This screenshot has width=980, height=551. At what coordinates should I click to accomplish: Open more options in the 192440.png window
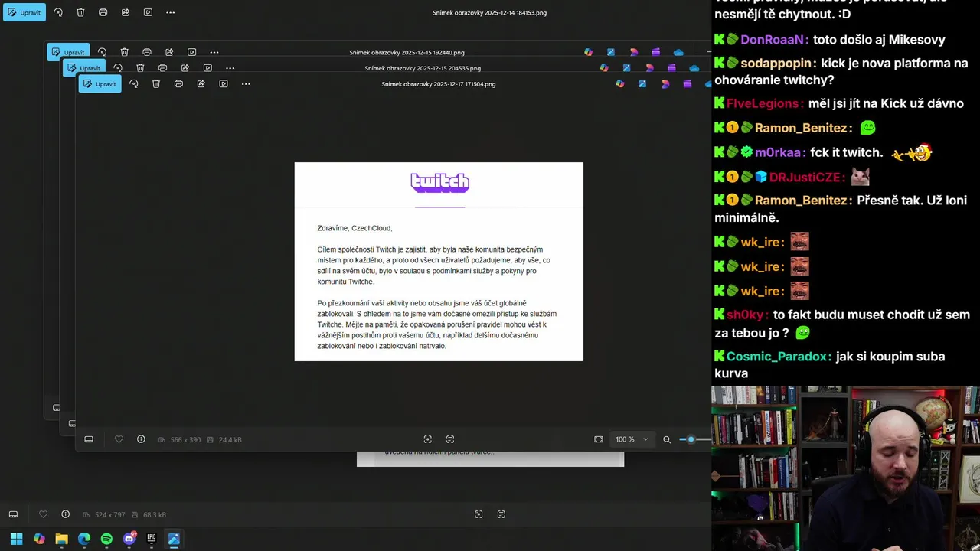214,52
